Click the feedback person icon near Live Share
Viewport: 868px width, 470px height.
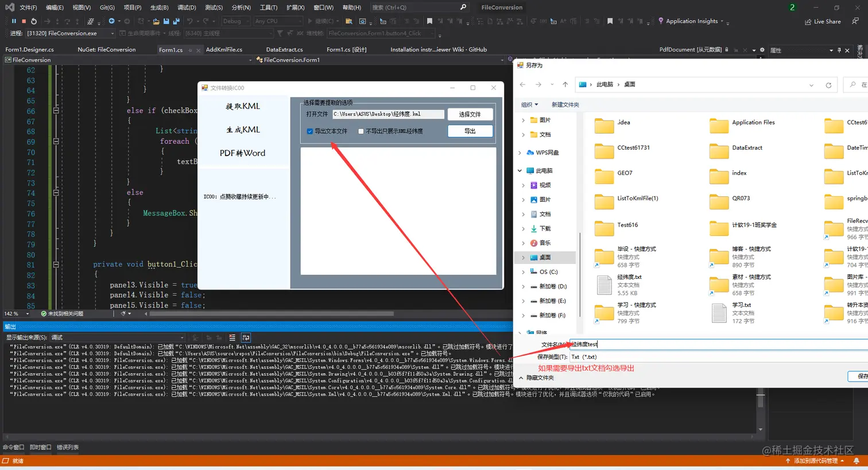click(x=855, y=21)
